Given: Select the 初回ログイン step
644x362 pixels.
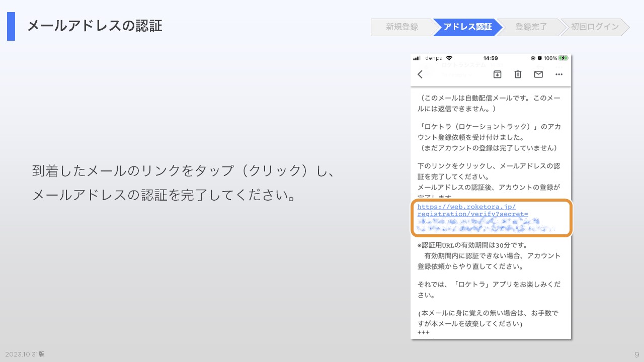Looking at the screenshot, I should [595, 27].
